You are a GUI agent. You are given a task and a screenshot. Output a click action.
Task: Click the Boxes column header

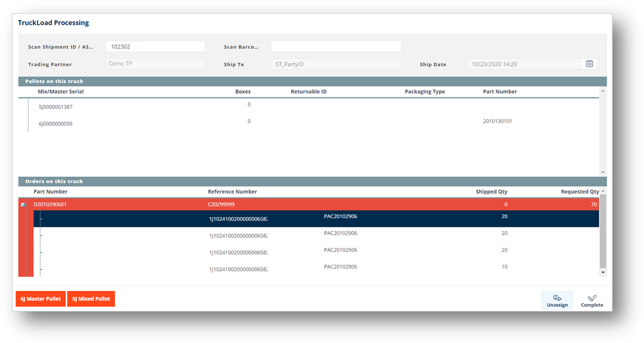(x=243, y=92)
